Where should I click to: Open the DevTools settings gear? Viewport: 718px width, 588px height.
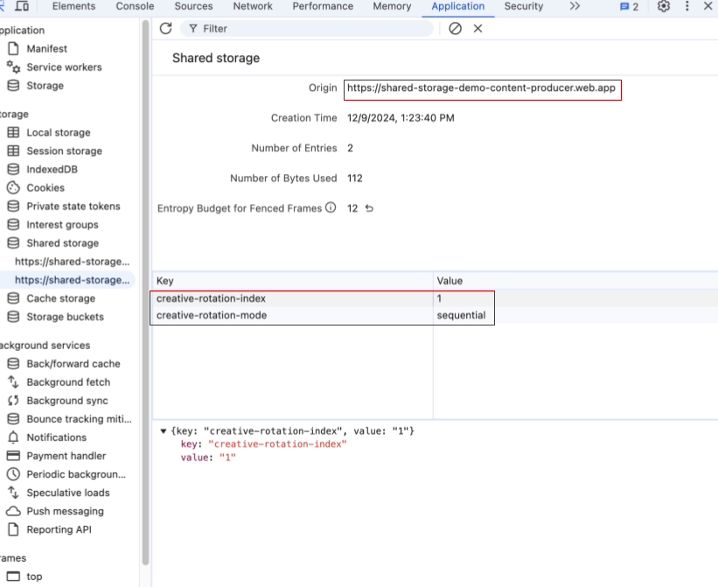pyautogui.click(x=663, y=7)
